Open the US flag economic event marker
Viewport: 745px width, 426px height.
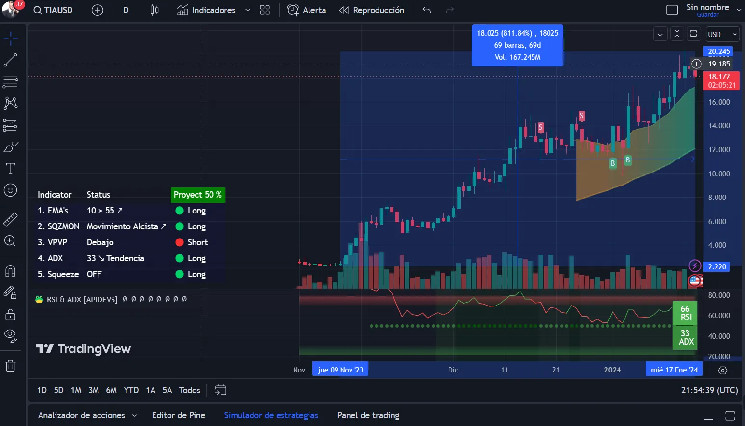695,281
